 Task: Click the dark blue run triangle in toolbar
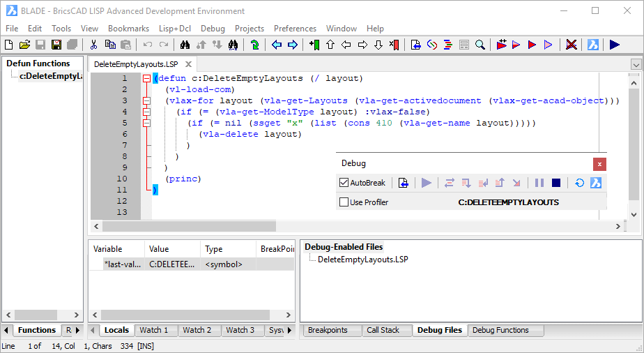click(x=615, y=45)
